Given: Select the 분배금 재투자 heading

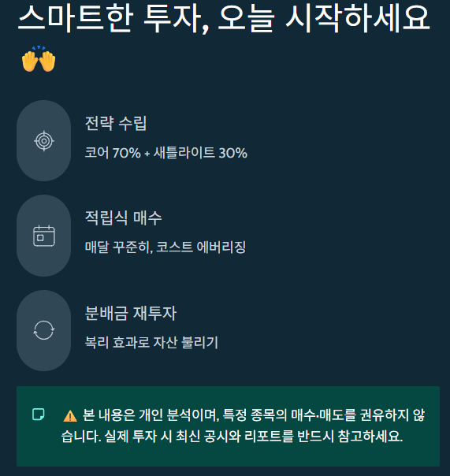Looking at the screenshot, I should [x=131, y=313].
